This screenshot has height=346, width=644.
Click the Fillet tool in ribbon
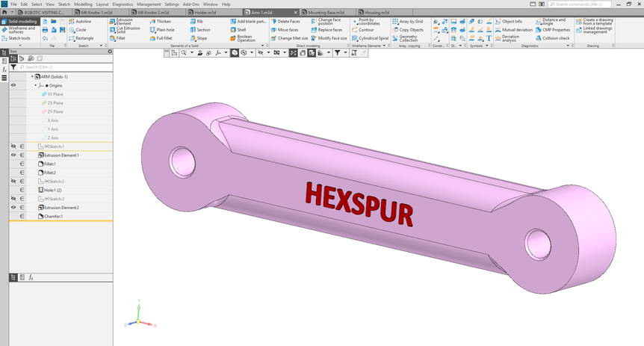[117, 38]
